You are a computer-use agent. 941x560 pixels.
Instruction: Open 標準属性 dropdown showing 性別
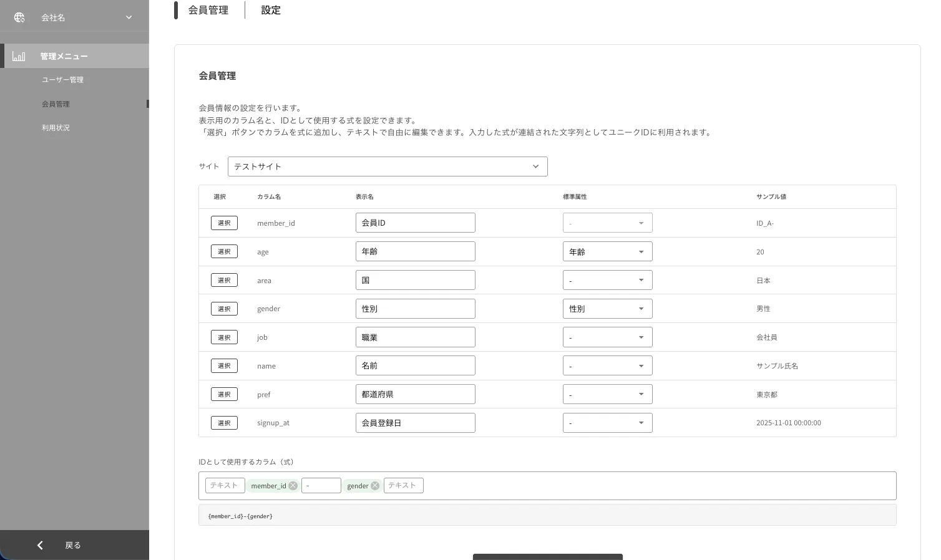click(608, 309)
